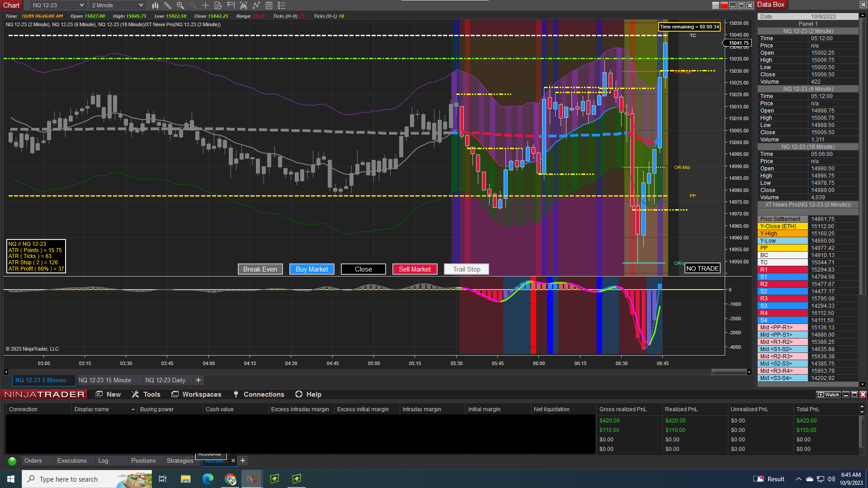Screen dimensions: 868x488
Task: Select the Prior Settlement row in Data Box
Action: click(x=808, y=219)
